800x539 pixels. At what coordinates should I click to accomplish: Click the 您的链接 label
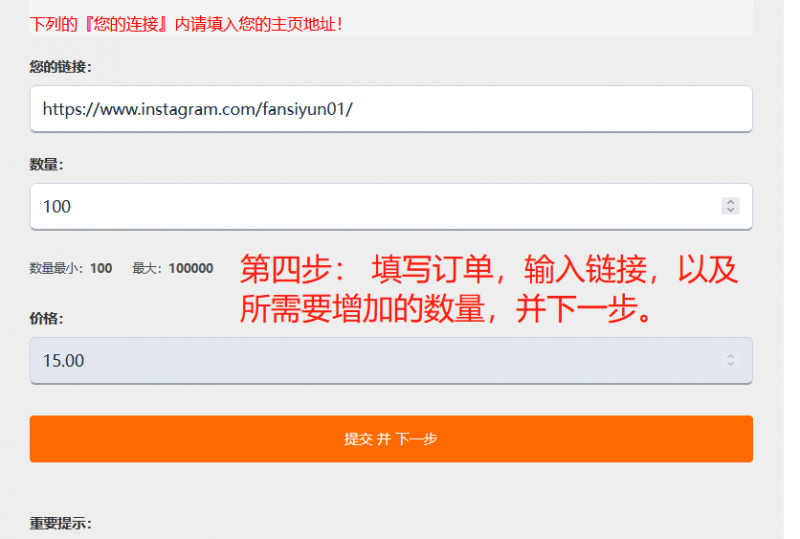(x=60, y=67)
